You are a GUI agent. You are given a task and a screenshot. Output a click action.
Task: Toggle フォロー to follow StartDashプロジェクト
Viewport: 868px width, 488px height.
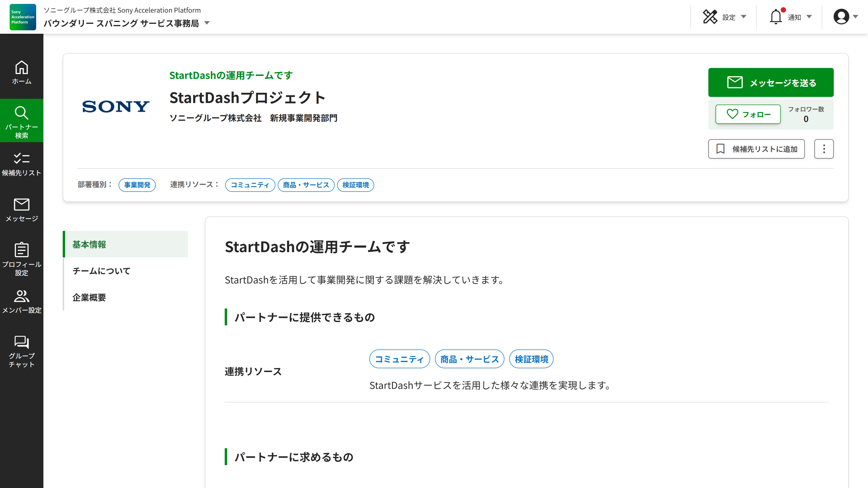pyautogui.click(x=748, y=114)
